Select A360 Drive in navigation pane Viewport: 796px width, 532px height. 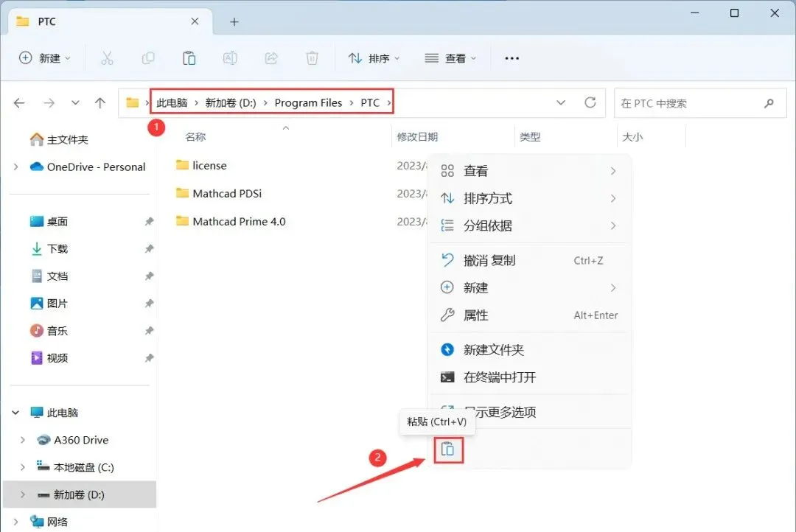(x=73, y=440)
